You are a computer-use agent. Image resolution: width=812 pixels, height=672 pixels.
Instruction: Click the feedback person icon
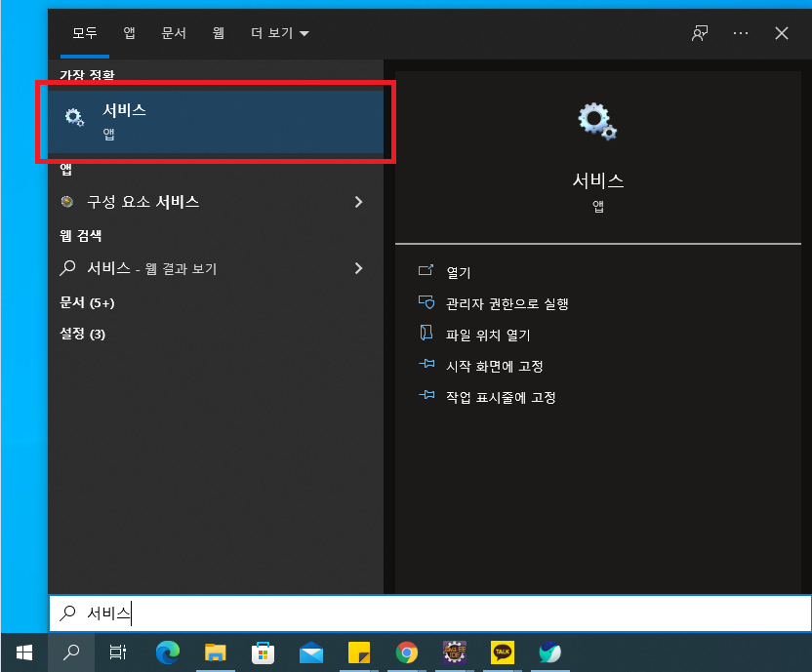coord(700,34)
